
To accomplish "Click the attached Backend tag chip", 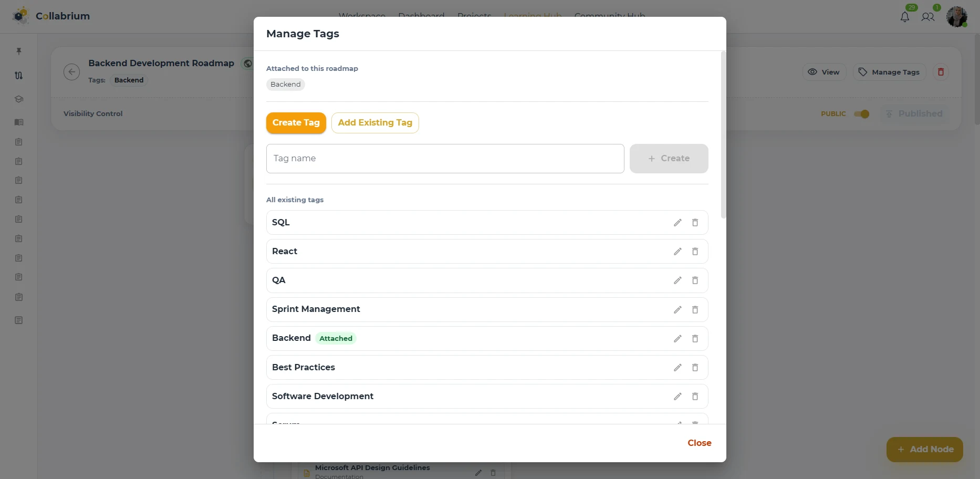I will point(286,85).
